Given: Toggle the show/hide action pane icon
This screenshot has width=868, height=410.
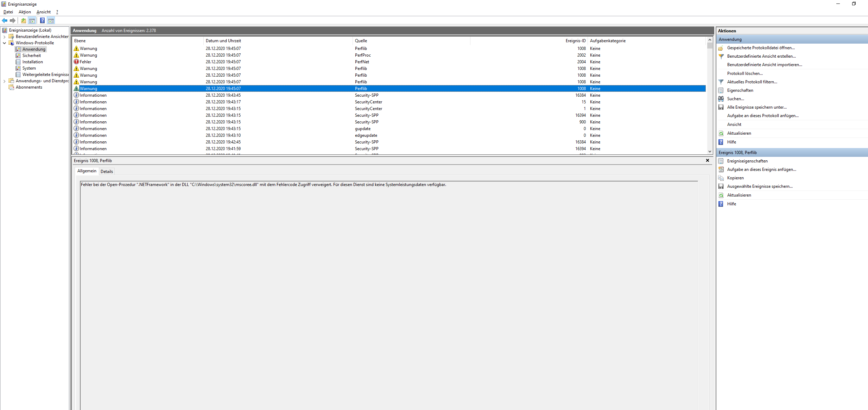Looking at the screenshot, I should point(51,20).
